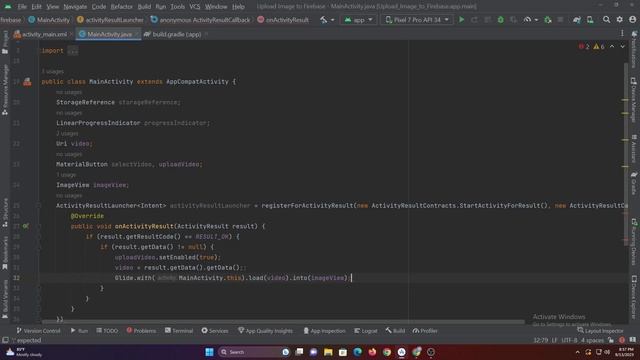Expand the folded import block
Viewport: 640px width, 360px height.
[73, 51]
